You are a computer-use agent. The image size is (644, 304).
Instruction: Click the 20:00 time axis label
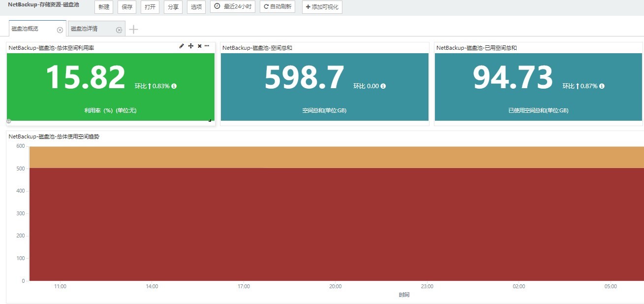(336, 286)
